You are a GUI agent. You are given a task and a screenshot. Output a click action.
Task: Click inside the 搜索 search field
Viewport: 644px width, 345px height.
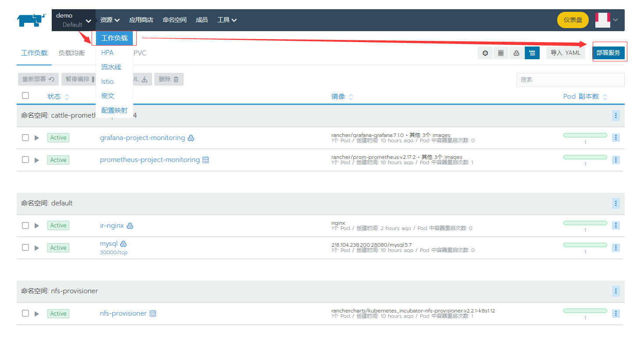click(x=570, y=80)
